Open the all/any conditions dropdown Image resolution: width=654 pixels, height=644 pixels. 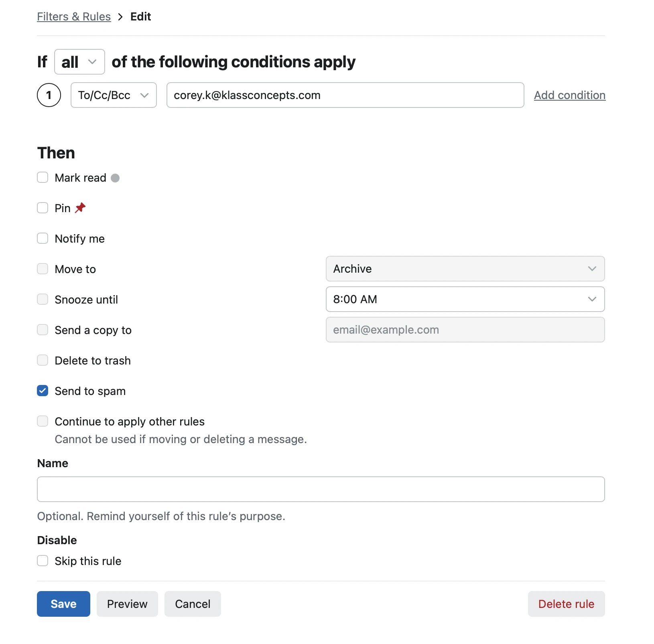79,62
